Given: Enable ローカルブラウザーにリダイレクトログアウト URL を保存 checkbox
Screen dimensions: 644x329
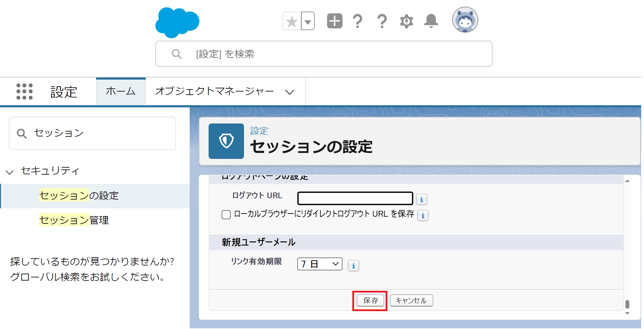Looking at the screenshot, I should click(226, 215).
